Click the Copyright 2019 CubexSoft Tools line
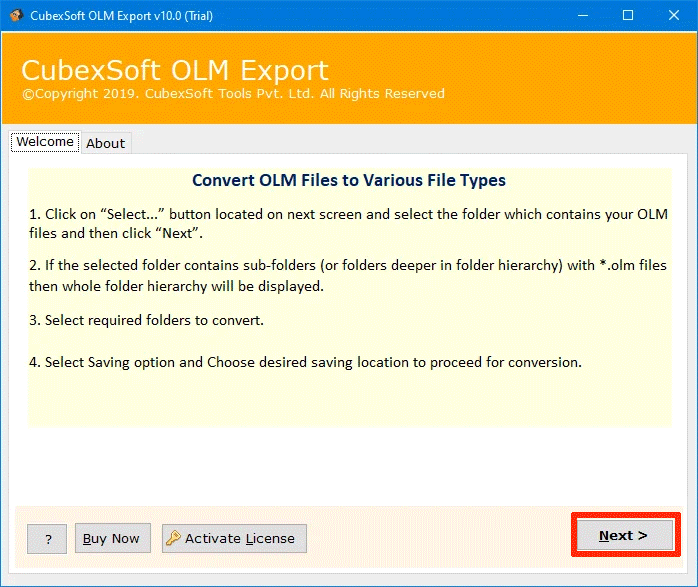698x587 pixels. click(233, 94)
